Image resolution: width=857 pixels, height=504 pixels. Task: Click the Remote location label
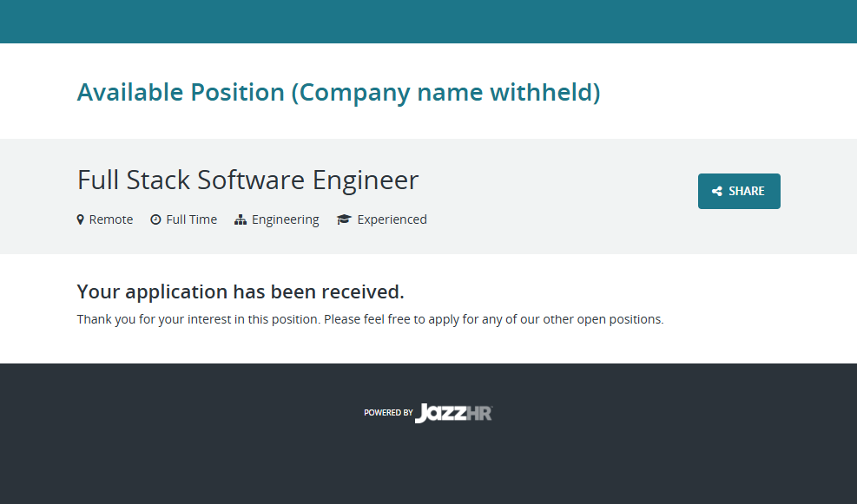(111, 219)
